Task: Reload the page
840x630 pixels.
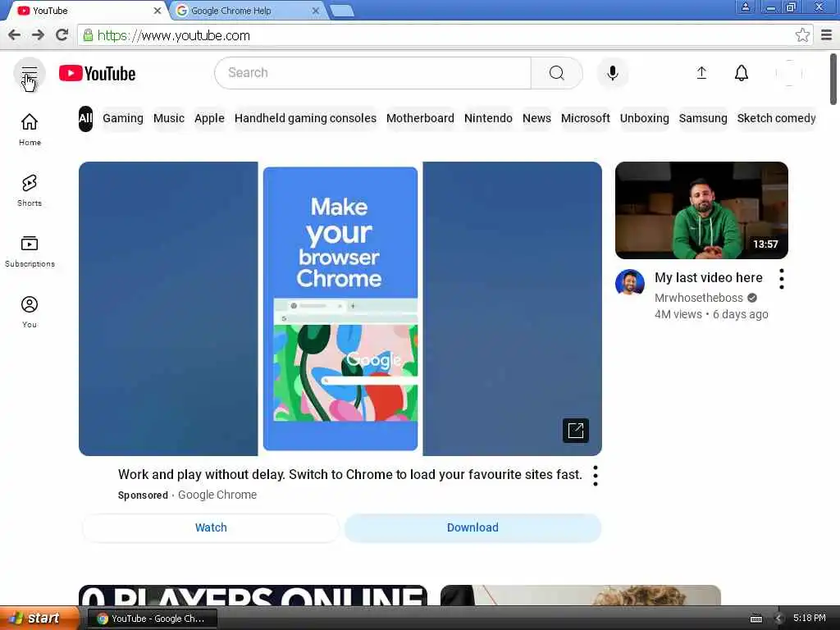Action: (x=62, y=35)
